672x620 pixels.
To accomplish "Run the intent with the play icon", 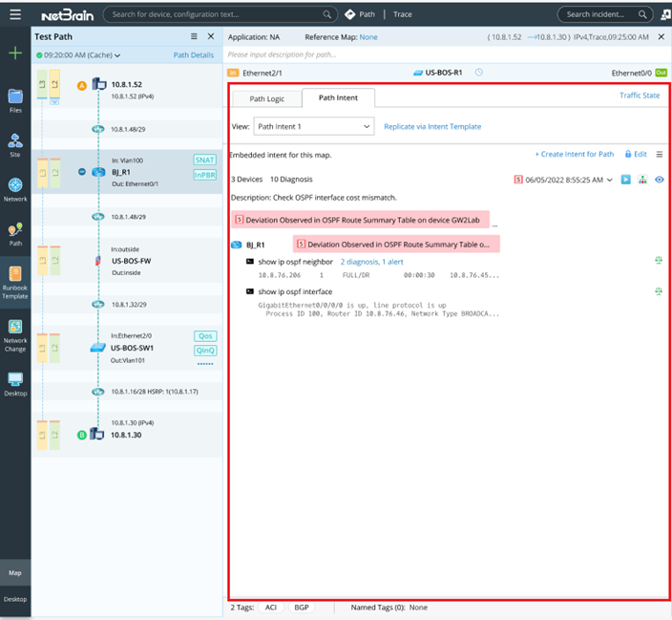I will (x=626, y=180).
